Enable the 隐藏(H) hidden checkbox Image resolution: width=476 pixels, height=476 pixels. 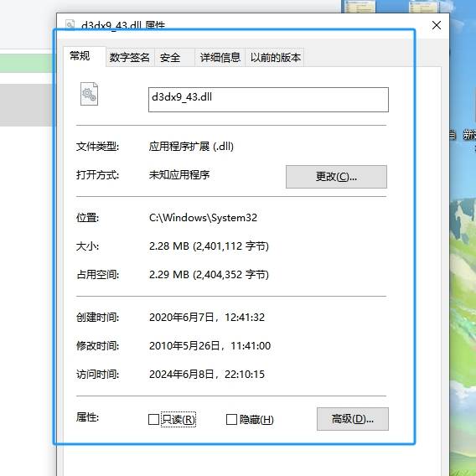pos(231,420)
